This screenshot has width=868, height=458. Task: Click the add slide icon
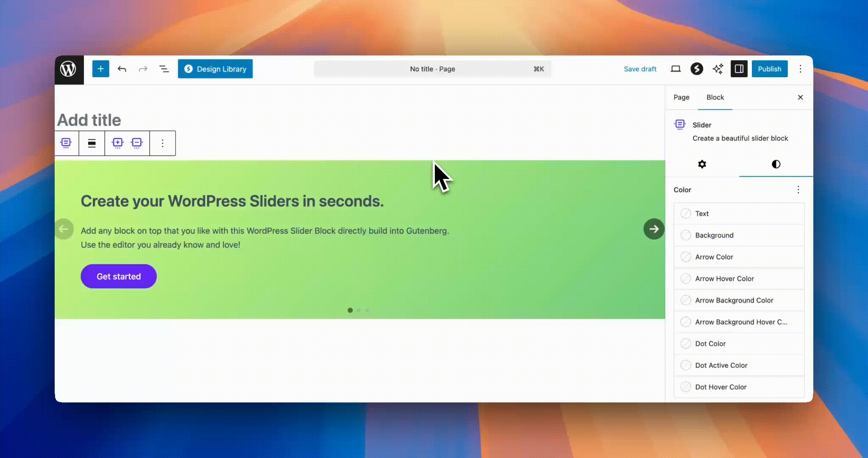click(x=118, y=143)
